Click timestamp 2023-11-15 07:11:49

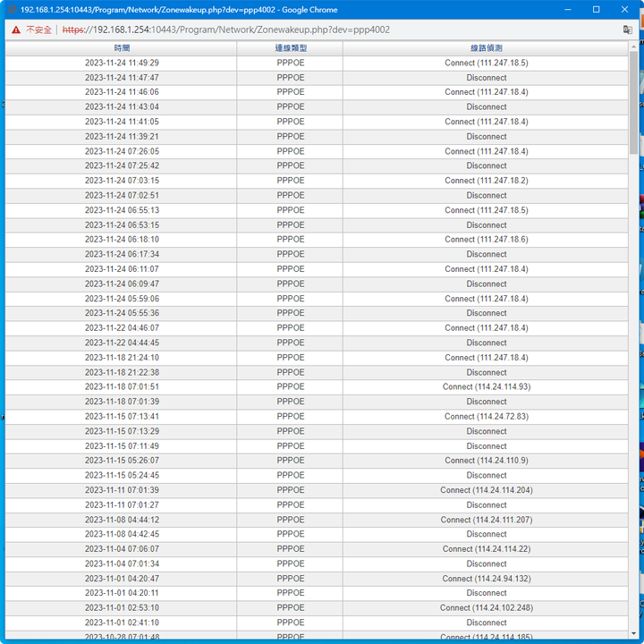point(122,446)
